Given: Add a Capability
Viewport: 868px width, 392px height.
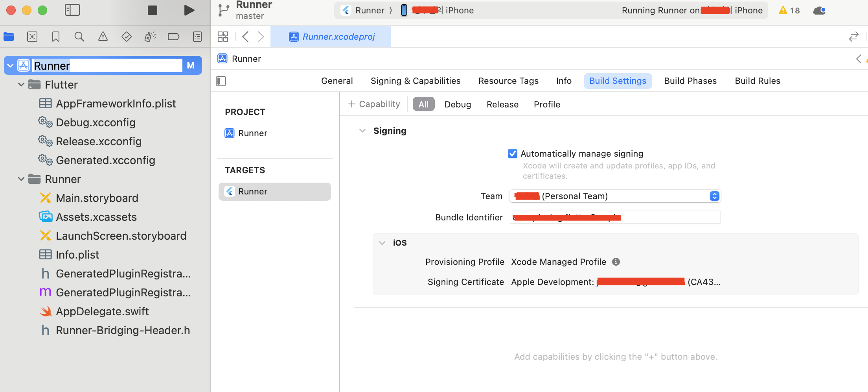Looking at the screenshot, I should click(374, 104).
